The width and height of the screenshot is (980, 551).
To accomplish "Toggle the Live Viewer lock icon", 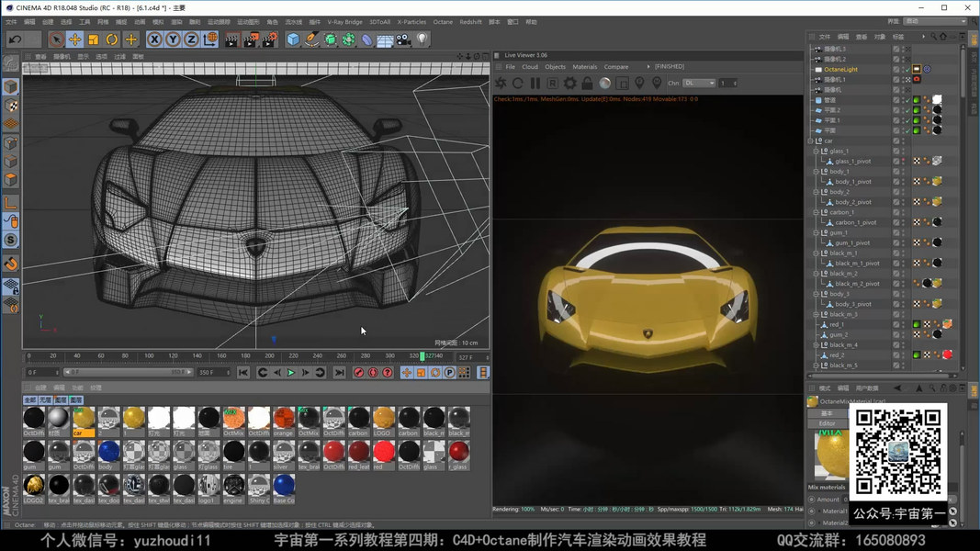I will pos(587,83).
